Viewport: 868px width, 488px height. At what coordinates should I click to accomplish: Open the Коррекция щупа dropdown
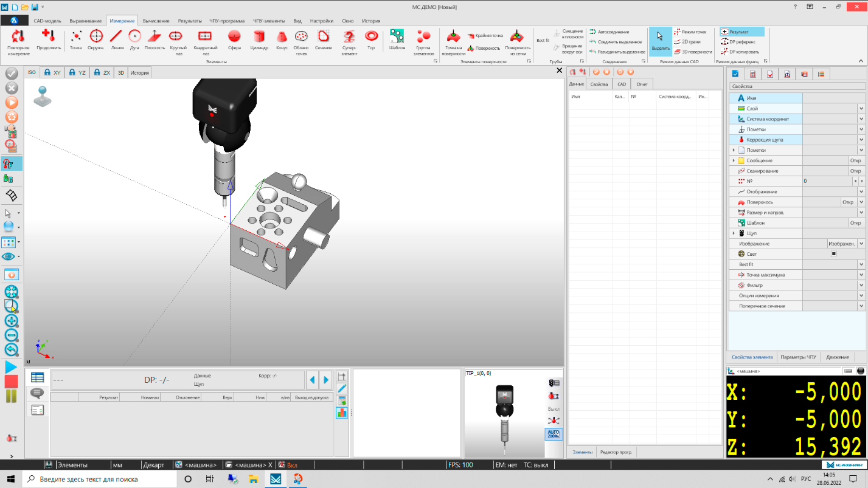click(861, 140)
